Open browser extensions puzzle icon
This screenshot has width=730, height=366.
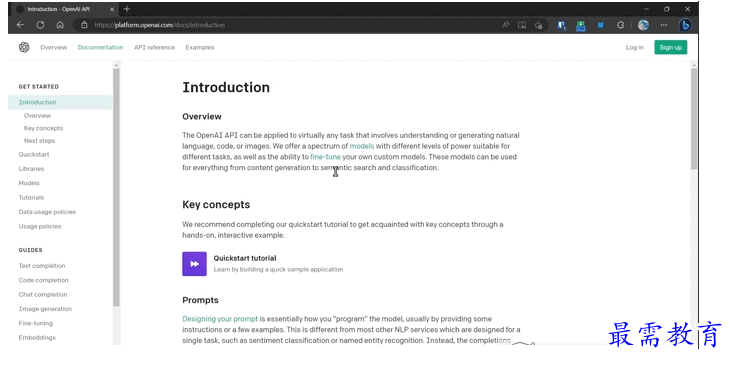[620, 25]
